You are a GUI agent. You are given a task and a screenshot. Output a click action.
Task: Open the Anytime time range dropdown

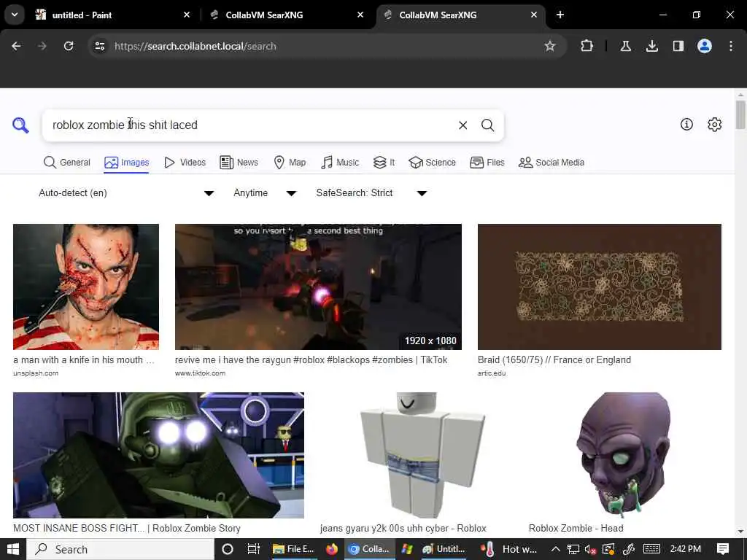[265, 192]
